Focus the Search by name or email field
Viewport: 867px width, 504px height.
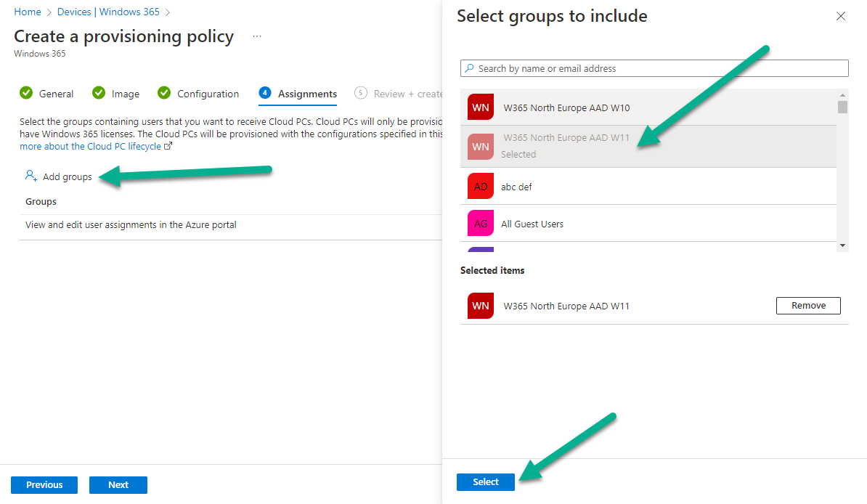click(x=654, y=68)
